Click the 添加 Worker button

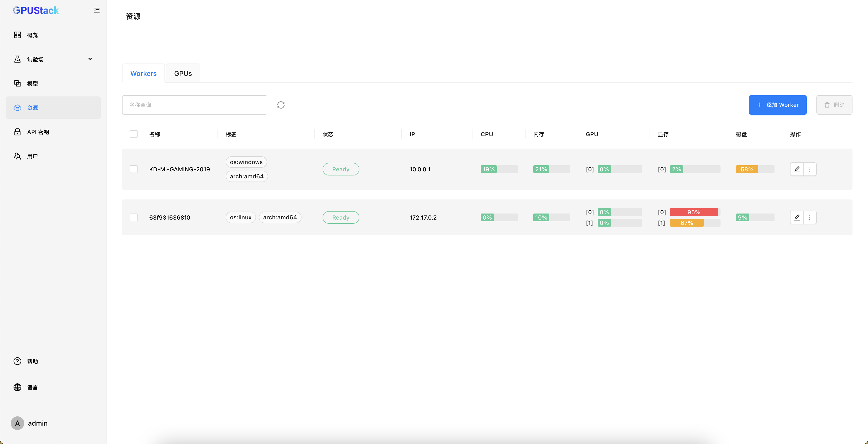(777, 105)
